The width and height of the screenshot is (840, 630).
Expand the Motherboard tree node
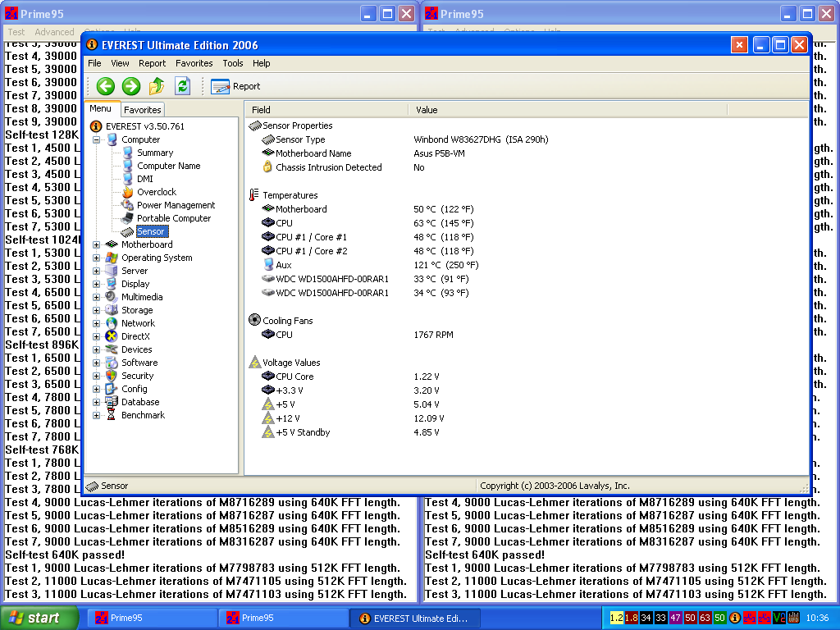tap(97, 244)
